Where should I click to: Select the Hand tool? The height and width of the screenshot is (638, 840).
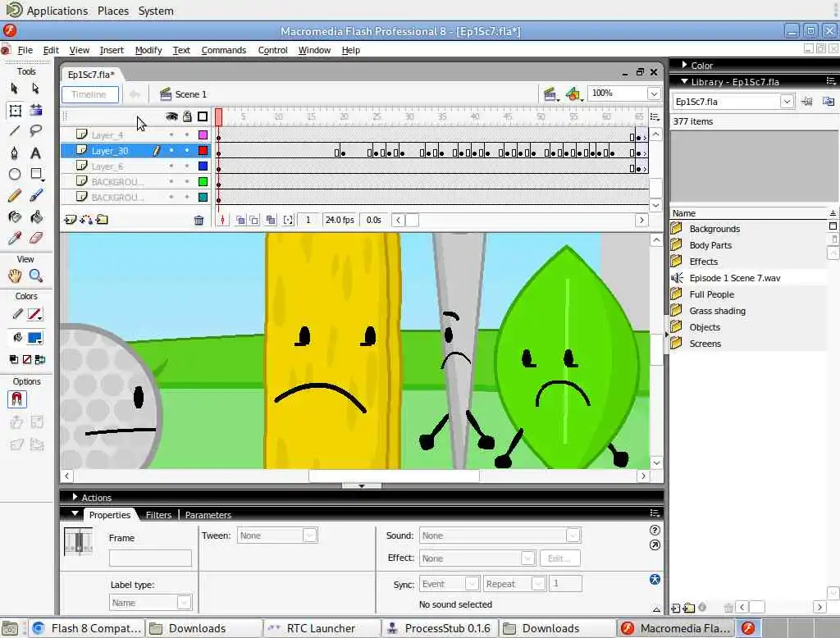[x=15, y=276]
